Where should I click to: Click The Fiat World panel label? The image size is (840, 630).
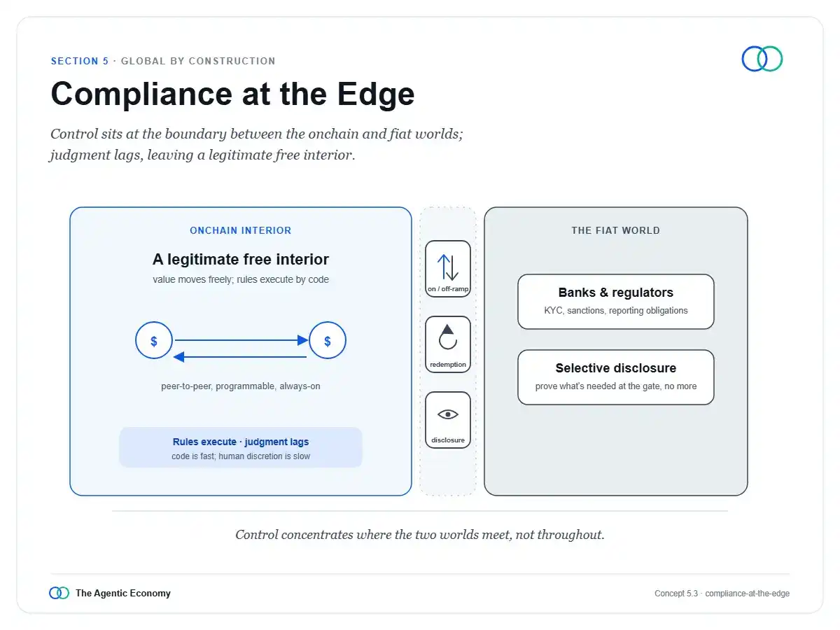[x=616, y=230]
